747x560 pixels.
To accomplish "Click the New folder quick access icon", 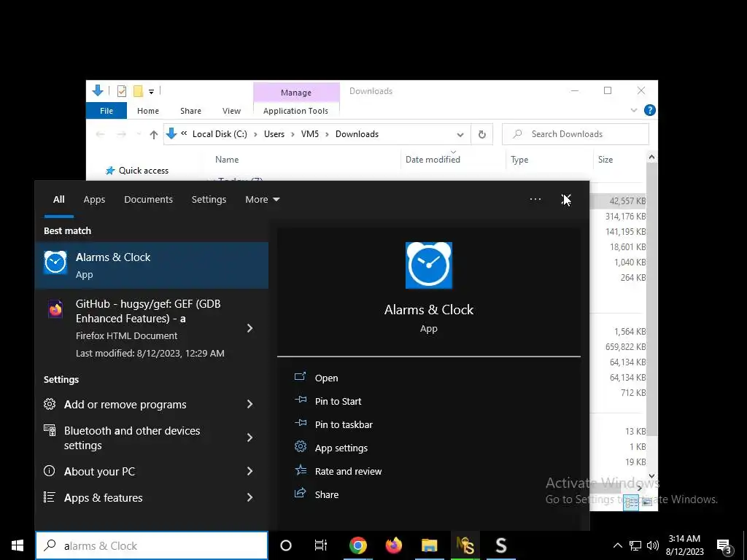I will coord(138,90).
